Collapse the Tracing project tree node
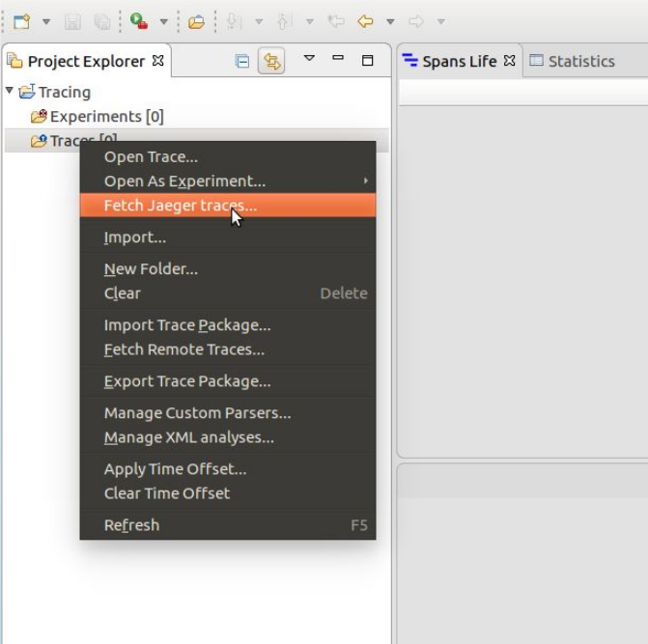 coord(10,91)
